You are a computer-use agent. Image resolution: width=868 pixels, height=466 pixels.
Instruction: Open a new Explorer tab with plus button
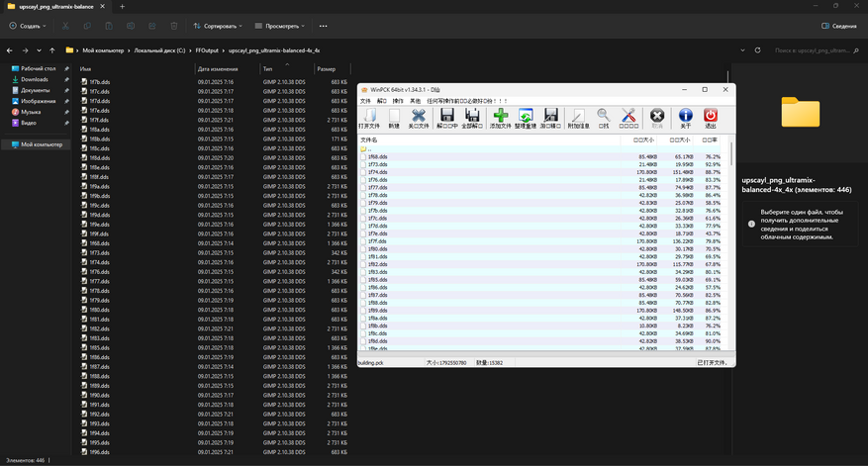tap(122, 7)
